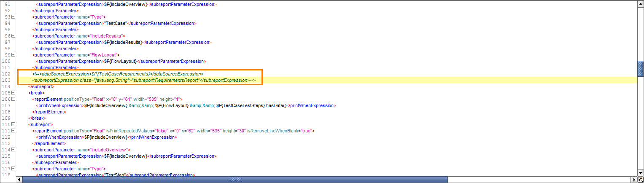Click the horizontal scrollbar left arrow
Viewport: 644px width, 183px height.
point(19,180)
